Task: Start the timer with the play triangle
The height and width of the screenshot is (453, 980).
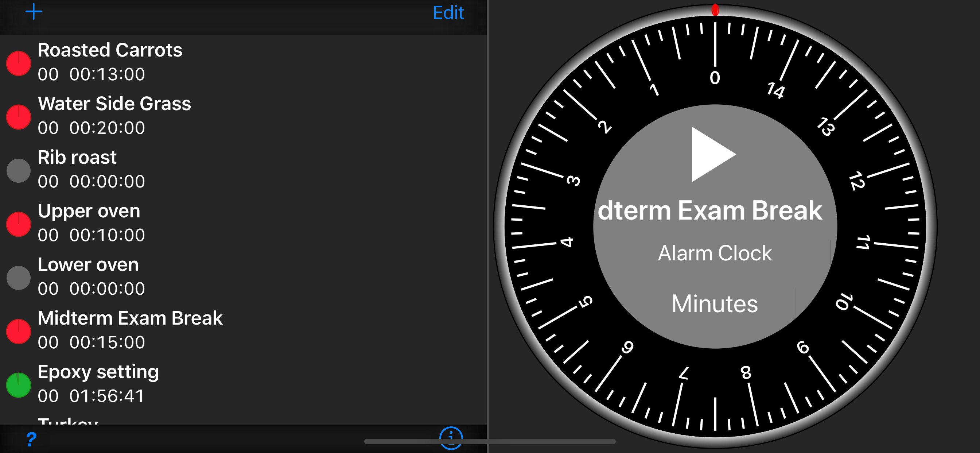Action: (711, 154)
